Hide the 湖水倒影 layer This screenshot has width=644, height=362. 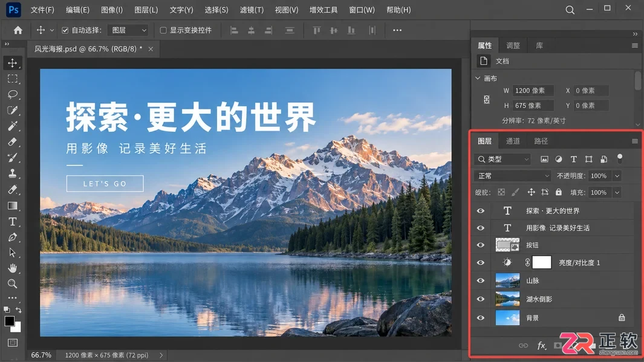tap(481, 299)
